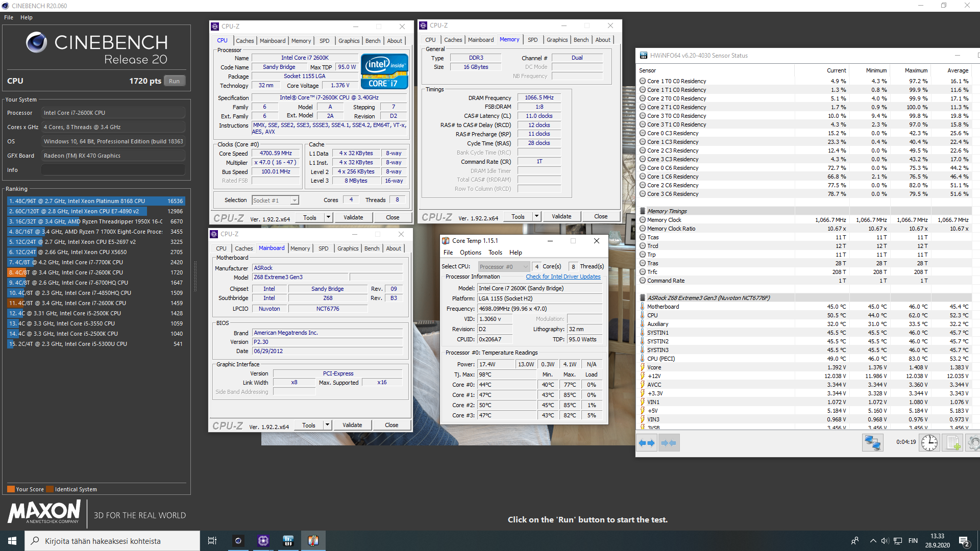This screenshot has height=551, width=980.
Task: Click Close in CPU-Z Memory window
Action: click(x=601, y=217)
